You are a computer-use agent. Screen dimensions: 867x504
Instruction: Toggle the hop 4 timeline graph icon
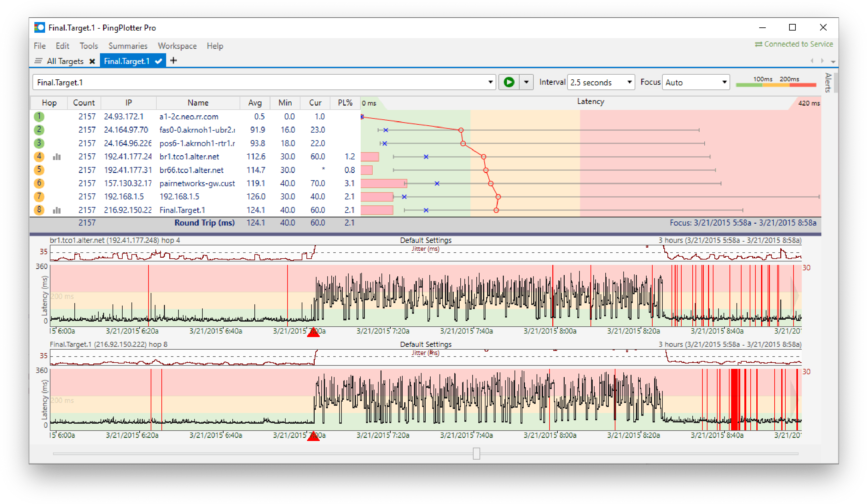click(x=57, y=157)
